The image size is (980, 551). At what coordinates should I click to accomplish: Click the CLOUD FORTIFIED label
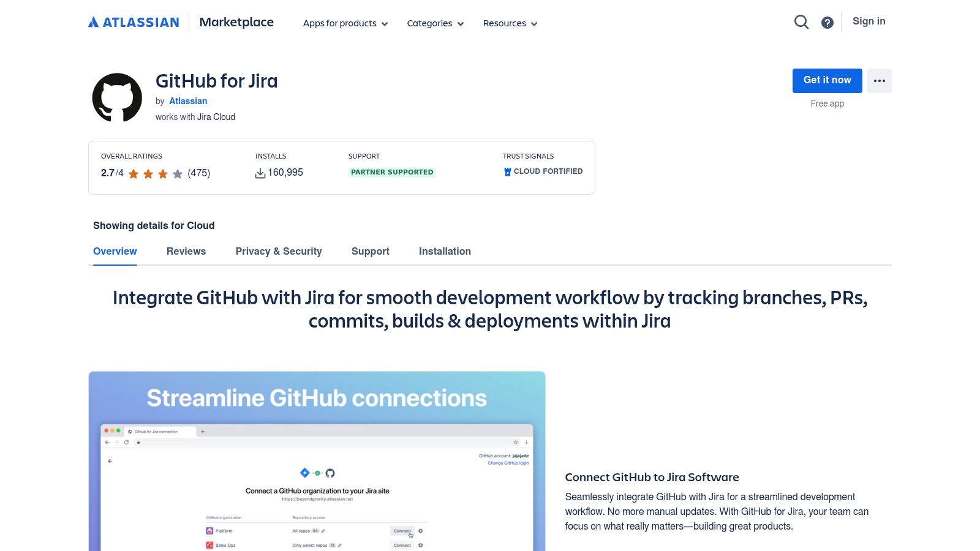click(548, 171)
